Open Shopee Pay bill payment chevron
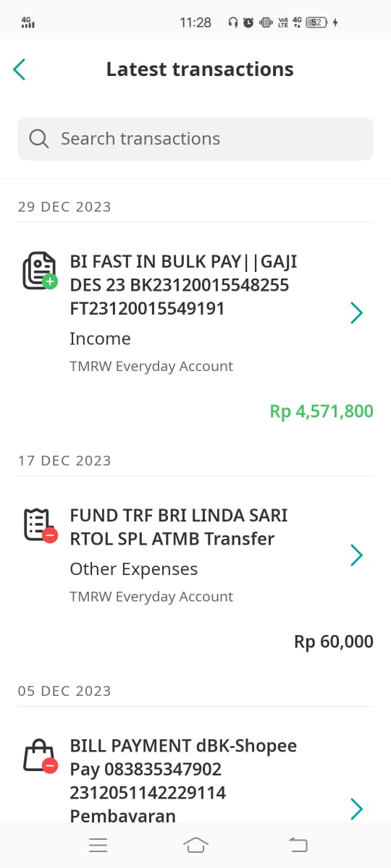The image size is (391, 868). (x=356, y=809)
